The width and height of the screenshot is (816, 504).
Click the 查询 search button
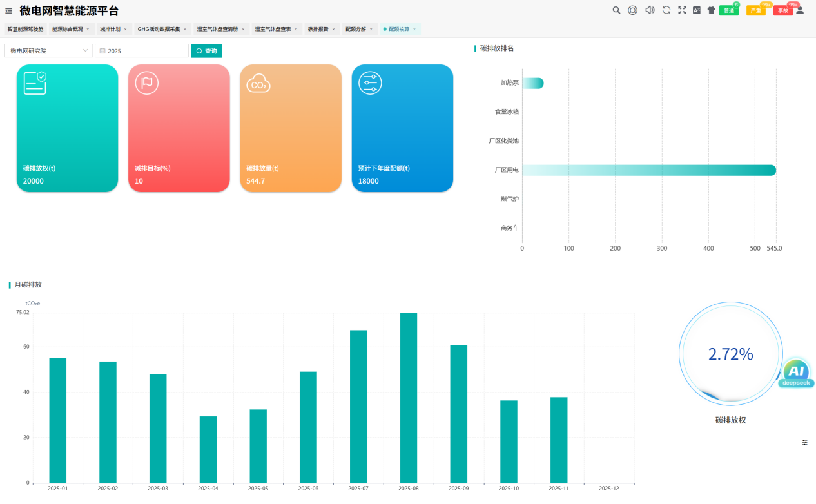coord(206,51)
